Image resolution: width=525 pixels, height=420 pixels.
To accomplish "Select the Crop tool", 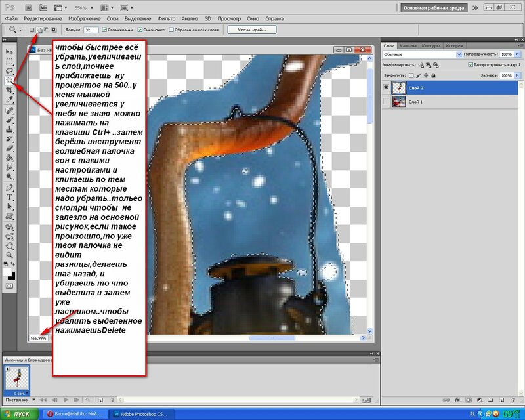I will (x=9, y=89).
